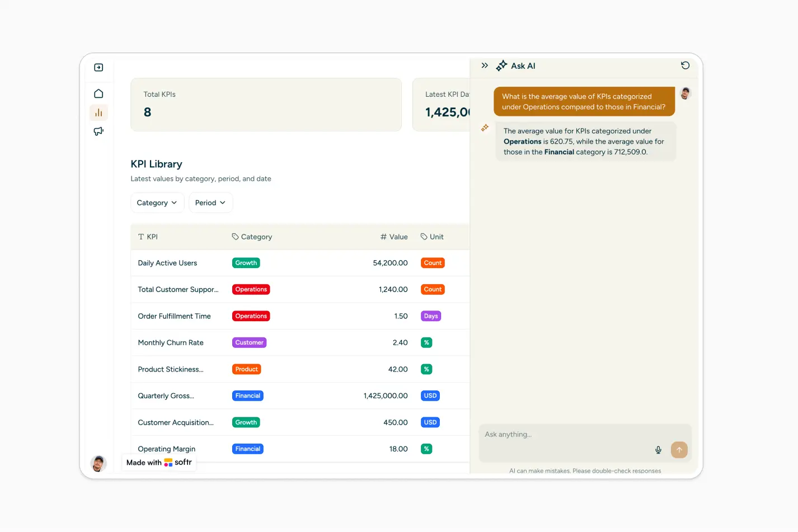This screenshot has width=798, height=532.
Task: Select the Customer Acquisition... KPI
Action: point(176,422)
